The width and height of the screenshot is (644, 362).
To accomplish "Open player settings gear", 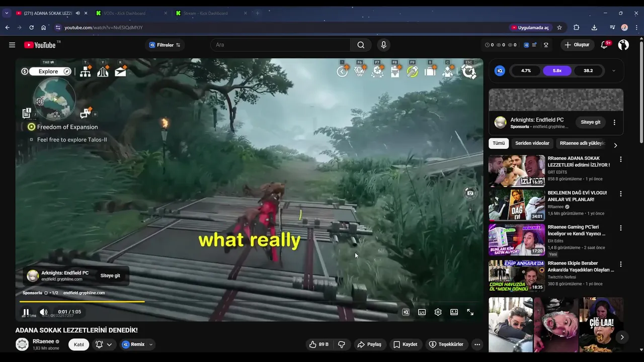I will coord(438,312).
